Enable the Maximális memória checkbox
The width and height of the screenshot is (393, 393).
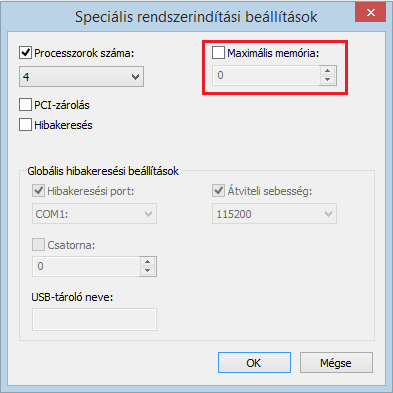[x=218, y=53]
